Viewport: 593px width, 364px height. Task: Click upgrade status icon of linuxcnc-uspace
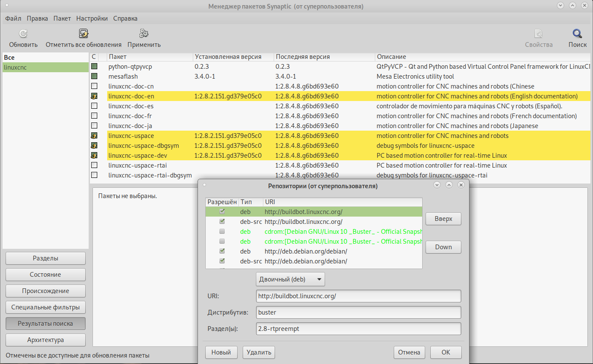(94, 136)
